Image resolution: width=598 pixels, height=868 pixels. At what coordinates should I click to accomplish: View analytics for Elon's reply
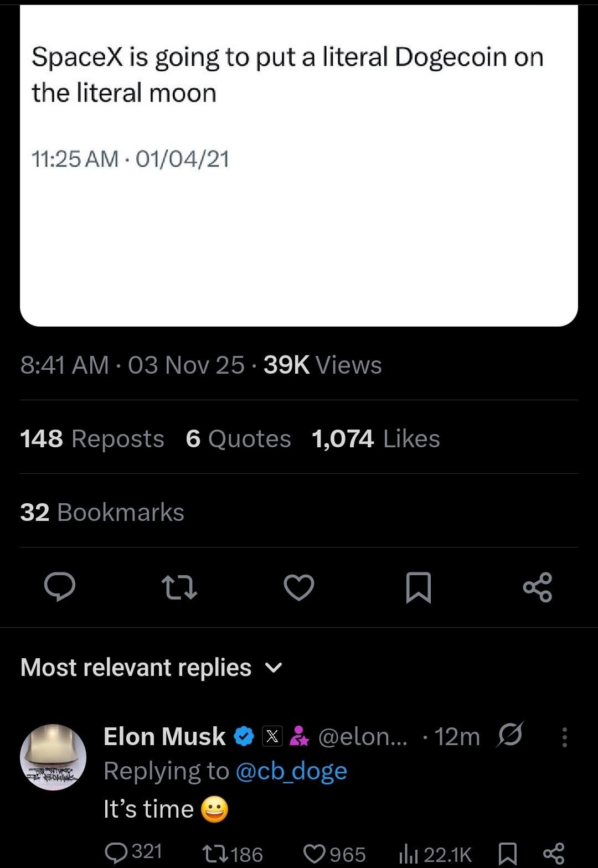pyautogui.click(x=409, y=854)
